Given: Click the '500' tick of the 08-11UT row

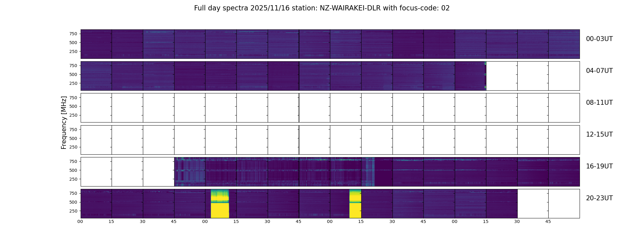Looking at the screenshot, I should click(73, 106).
